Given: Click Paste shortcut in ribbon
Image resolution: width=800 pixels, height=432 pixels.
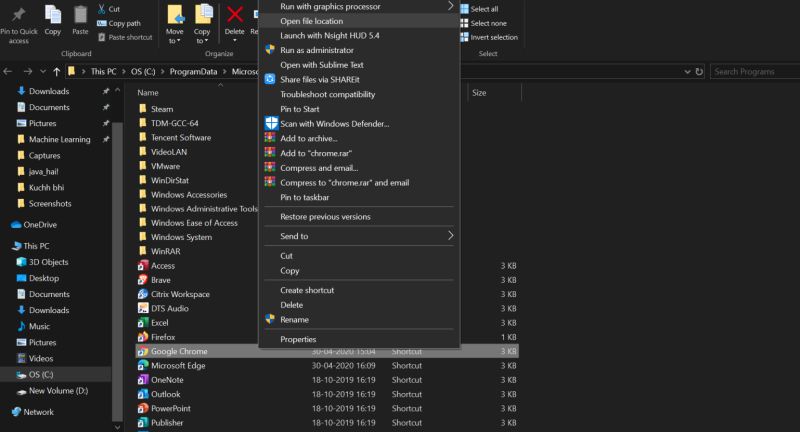Looking at the screenshot, I should pos(124,37).
